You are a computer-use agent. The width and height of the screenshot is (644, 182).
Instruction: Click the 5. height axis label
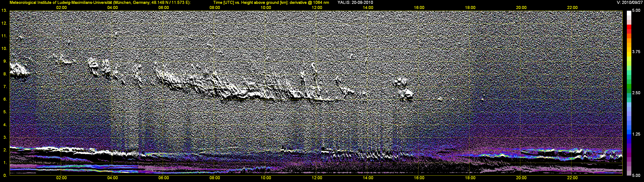pyautogui.click(x=5, y=112)
